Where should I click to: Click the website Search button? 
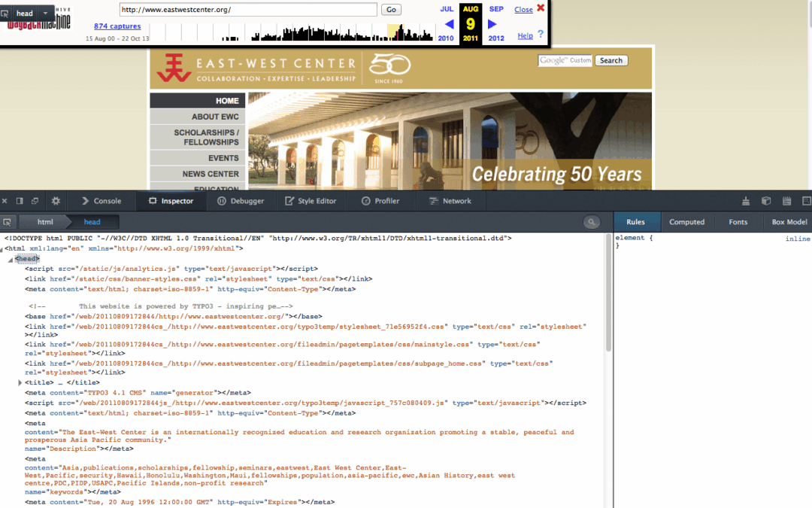pos(611,61)
